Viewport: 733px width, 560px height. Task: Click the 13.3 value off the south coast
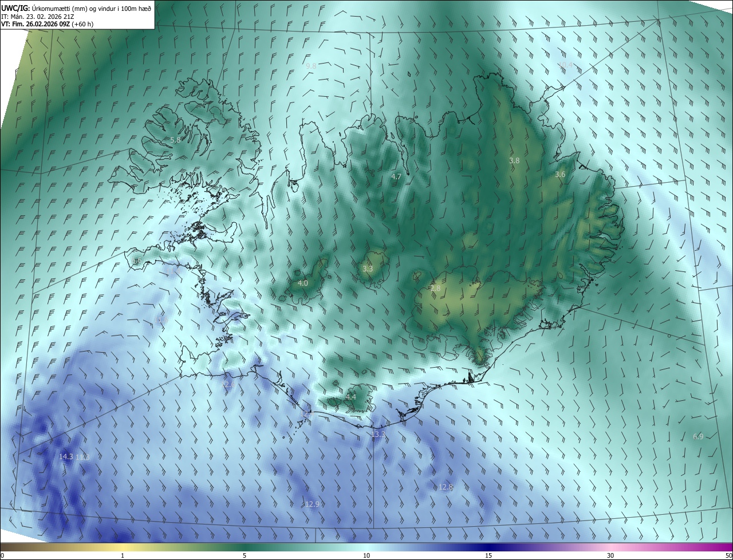[x=379, y=435]
